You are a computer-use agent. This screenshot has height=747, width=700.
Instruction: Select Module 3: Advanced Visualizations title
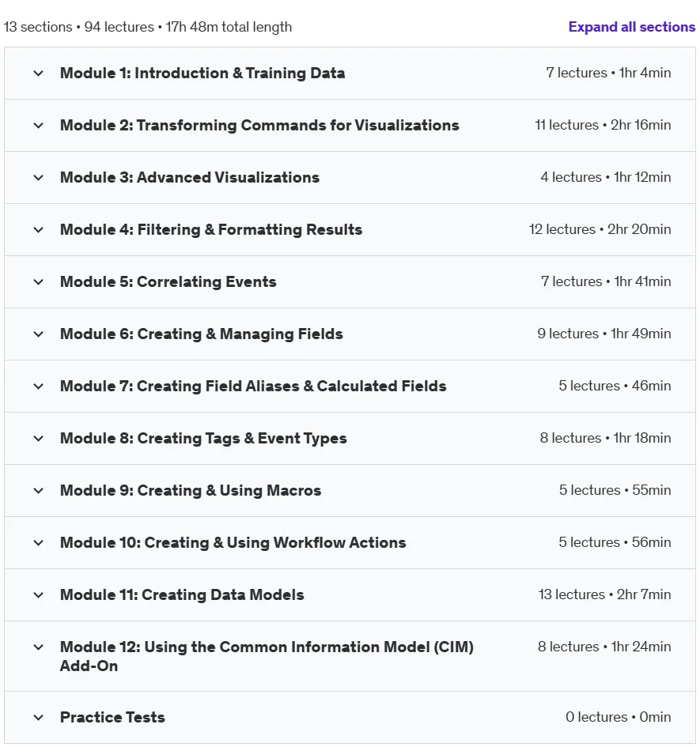pyautogui.click(x=189, y=177)
